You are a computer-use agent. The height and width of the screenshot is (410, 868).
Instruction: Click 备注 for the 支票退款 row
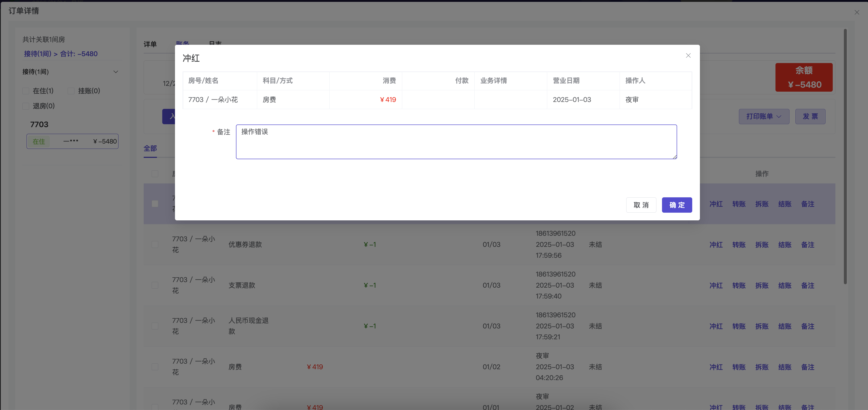tap(808, 286)
